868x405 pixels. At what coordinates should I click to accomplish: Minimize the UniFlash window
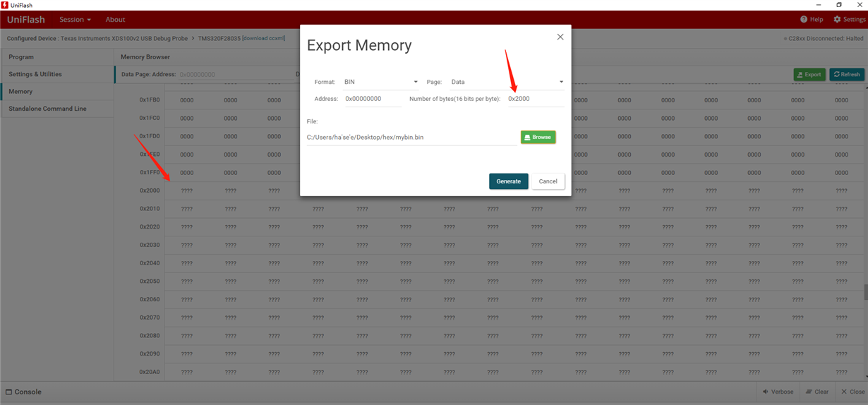[x=819, y=5]
